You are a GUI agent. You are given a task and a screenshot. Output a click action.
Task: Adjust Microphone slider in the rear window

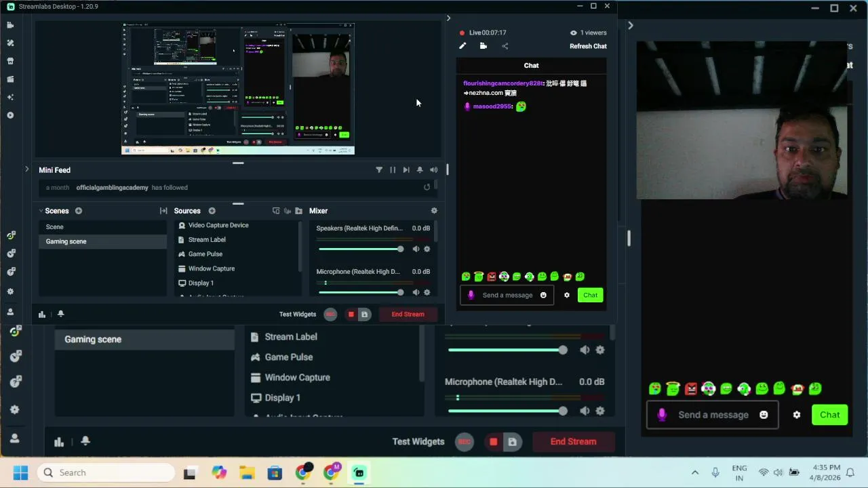coord(508,411)
